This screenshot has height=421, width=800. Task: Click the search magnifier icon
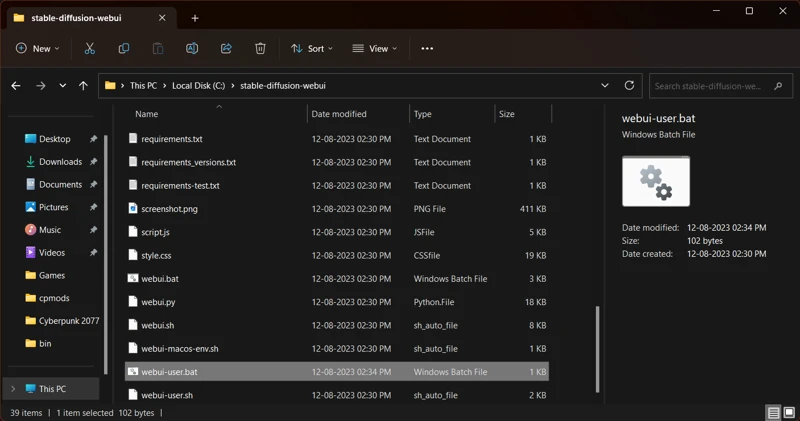click(778, 86)
